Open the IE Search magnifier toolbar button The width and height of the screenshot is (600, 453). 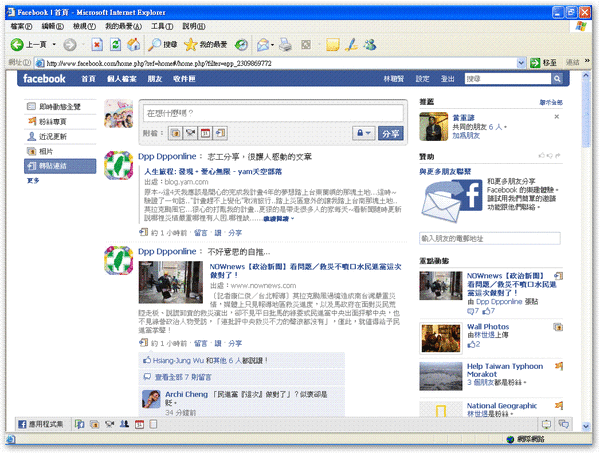(163, 45)
